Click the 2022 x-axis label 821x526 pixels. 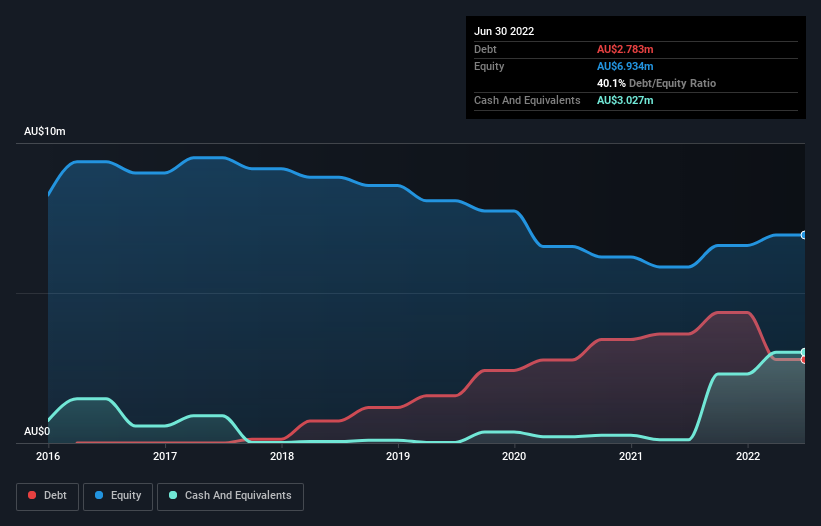click(748, 456)
